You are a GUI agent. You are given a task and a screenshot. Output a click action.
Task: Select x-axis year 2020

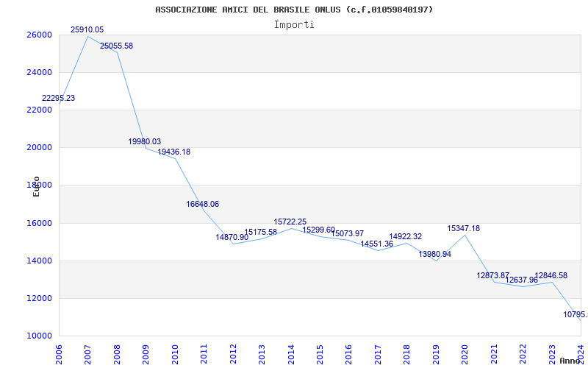pyautogui.click(x=465, y=354)
